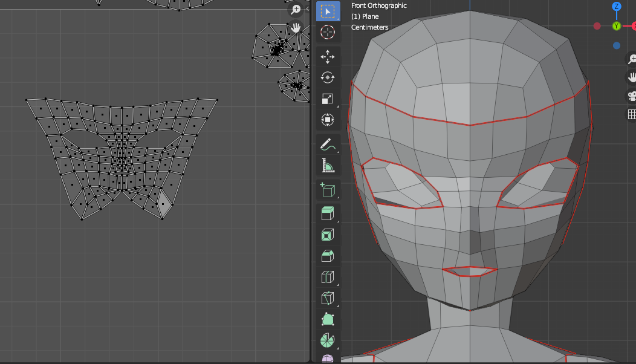Viewport: 636px width, 364px height.
Task: Select the Add Cube tool
Action: (328, 190)
